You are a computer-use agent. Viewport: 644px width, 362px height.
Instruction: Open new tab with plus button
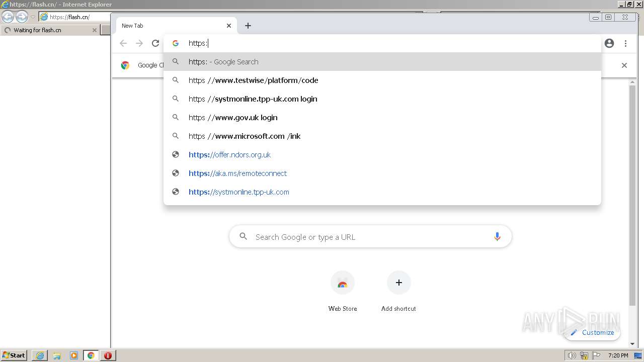248,26
